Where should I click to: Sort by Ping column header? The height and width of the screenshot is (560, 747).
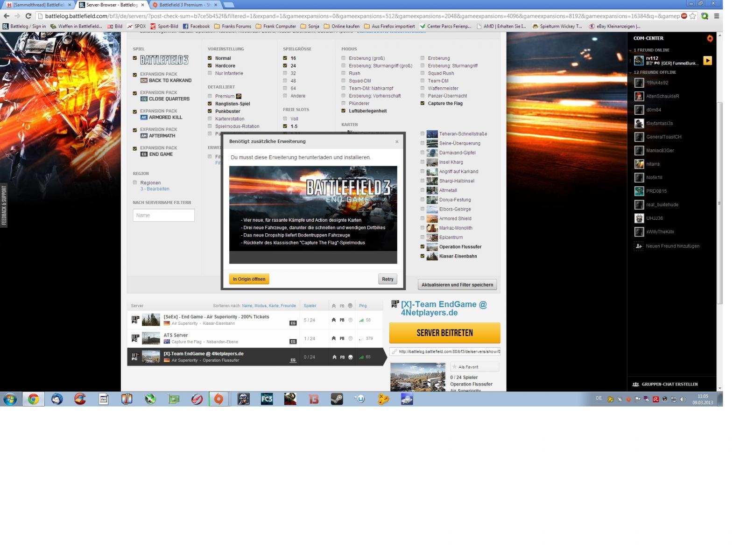pos(363,306)
